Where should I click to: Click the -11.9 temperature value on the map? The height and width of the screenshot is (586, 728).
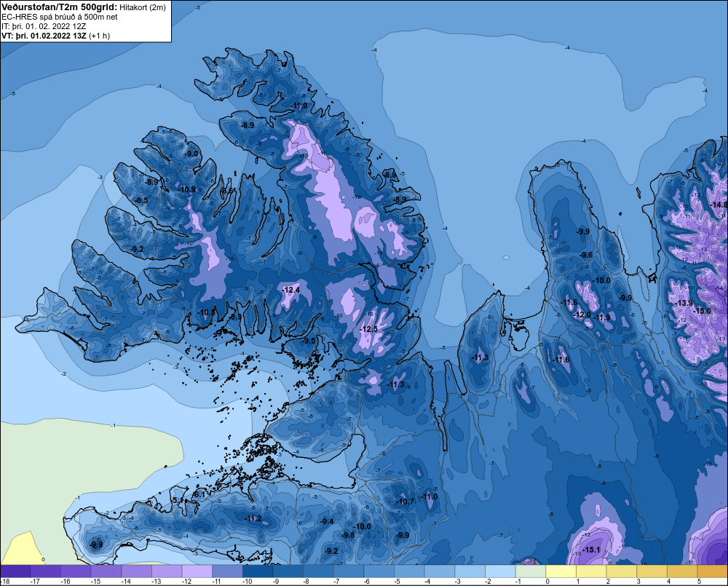(602, 317)
